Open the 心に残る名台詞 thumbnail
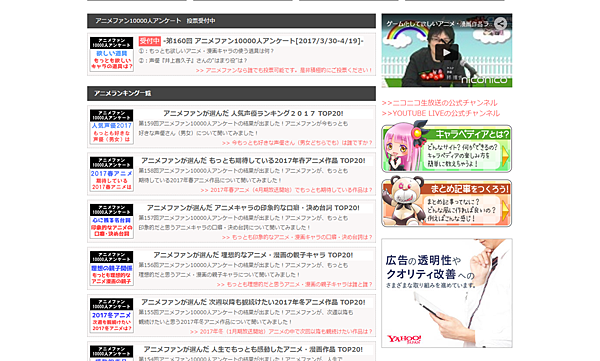Image resolution: width=600 pixels, height=361 pixels. 111,221
